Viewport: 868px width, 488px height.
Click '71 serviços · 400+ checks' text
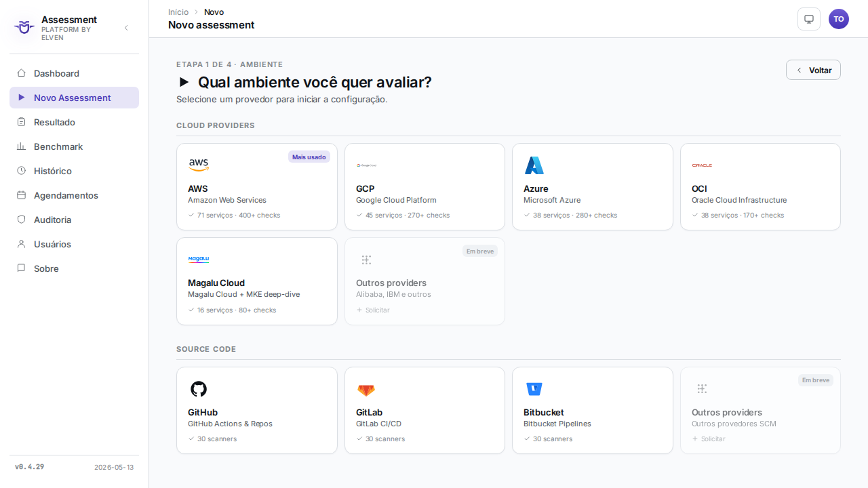[239, 215]
